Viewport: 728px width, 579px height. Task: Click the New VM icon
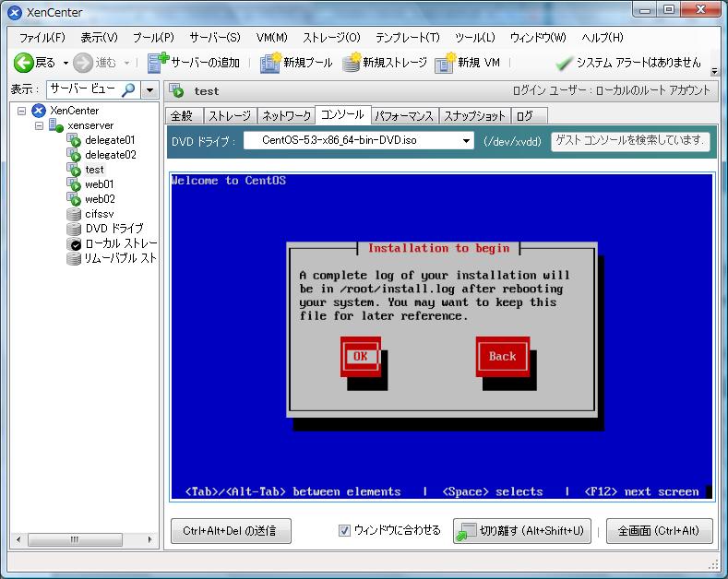[x=446, y=63]
